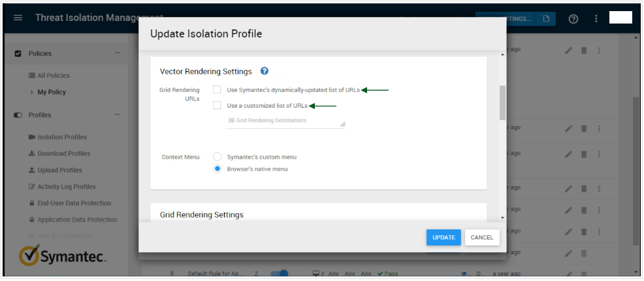Check Use a customized list of URLs
Image resolution: width=644 pixels, height=281 pixels.
click(x=217, y=105)
